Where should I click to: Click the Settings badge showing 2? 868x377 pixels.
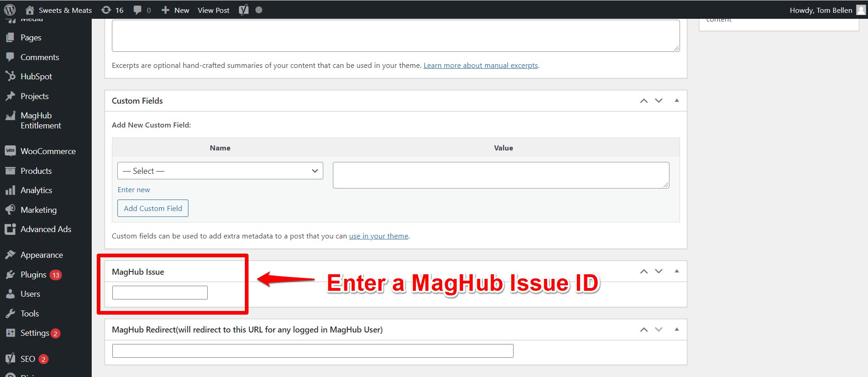coord(55,333)
